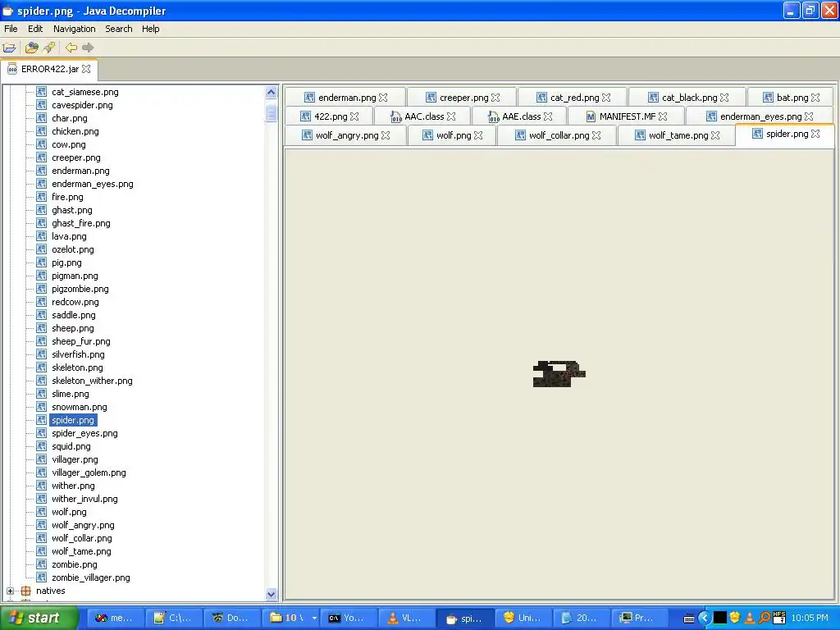Click image icon beside fire.png
Screen dimensions: 840x630
pos(41,197)
